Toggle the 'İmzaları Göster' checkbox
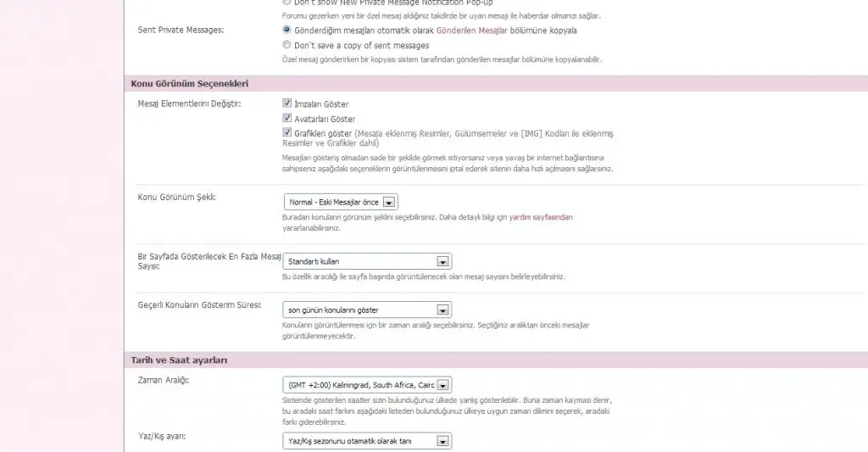 point(287,103)
